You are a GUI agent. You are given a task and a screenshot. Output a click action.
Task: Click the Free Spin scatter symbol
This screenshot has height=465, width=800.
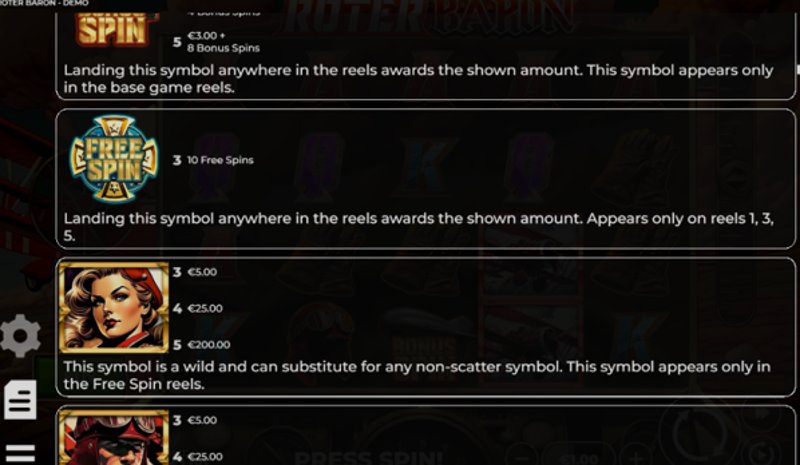click(114, 159)
